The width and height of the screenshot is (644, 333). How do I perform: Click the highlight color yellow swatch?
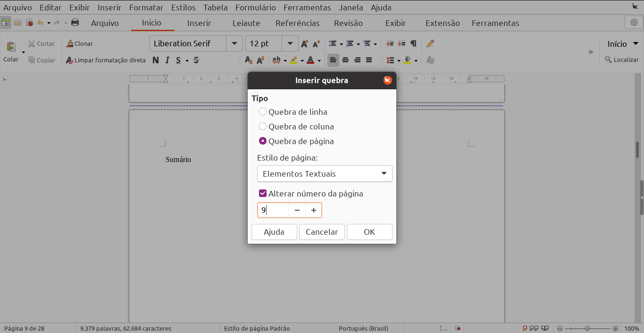tap(293, 60)
